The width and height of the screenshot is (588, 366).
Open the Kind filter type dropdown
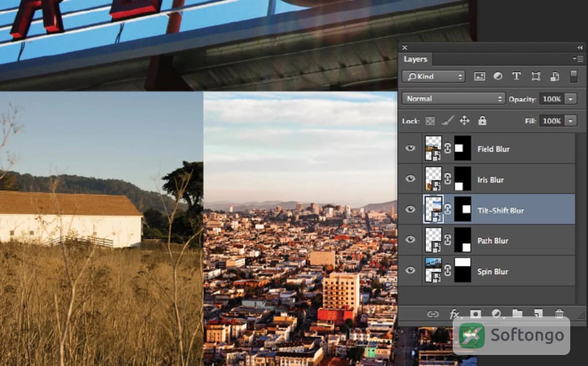(x=434, y=76)
